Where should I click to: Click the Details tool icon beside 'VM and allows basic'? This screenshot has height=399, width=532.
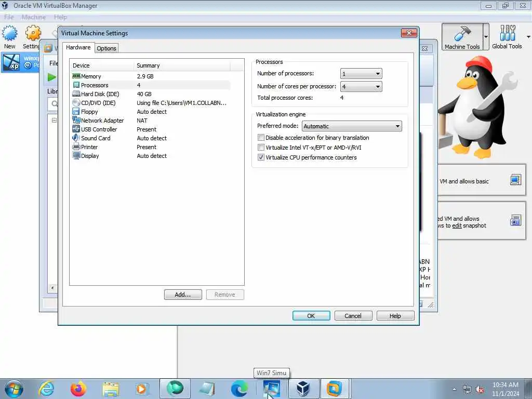tap(515, 180)
